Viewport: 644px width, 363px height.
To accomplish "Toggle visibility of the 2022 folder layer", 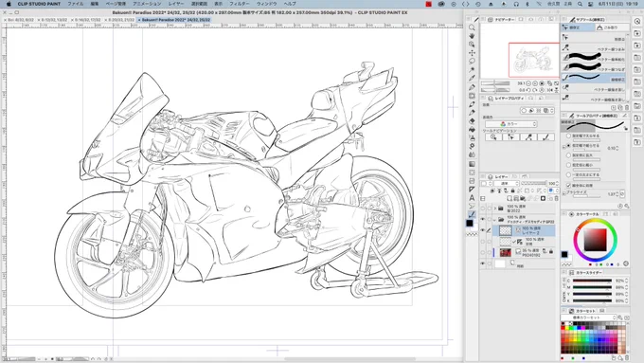I will tap(483, 209).
